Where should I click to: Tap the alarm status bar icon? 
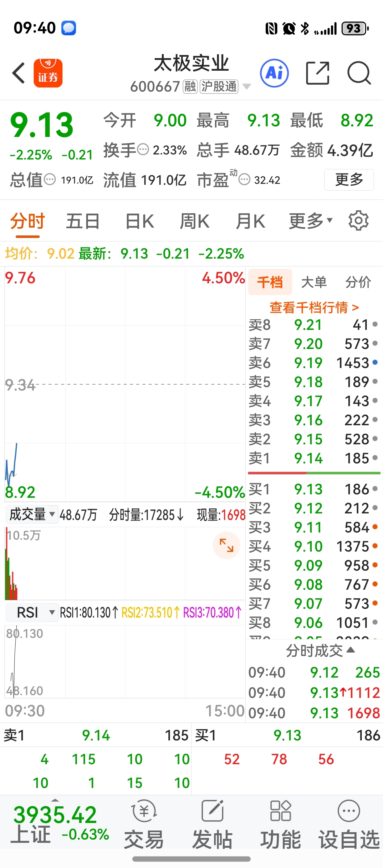click(289, 28)
